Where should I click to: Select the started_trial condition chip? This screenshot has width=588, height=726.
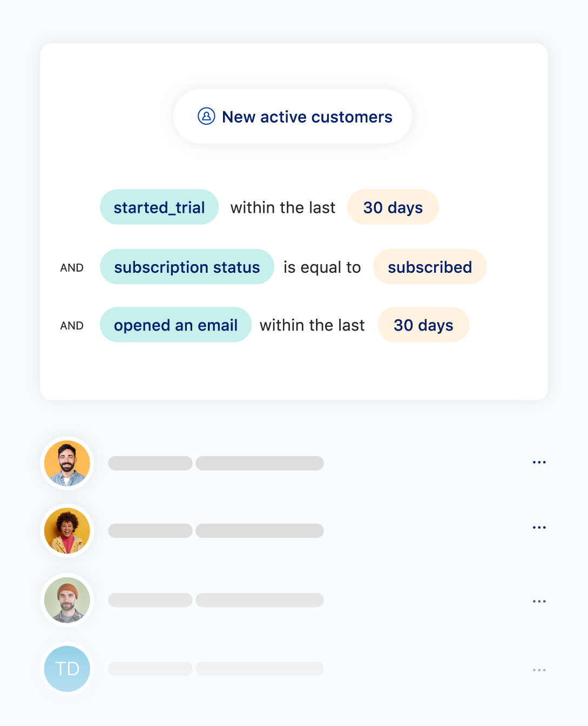[159, 207]
